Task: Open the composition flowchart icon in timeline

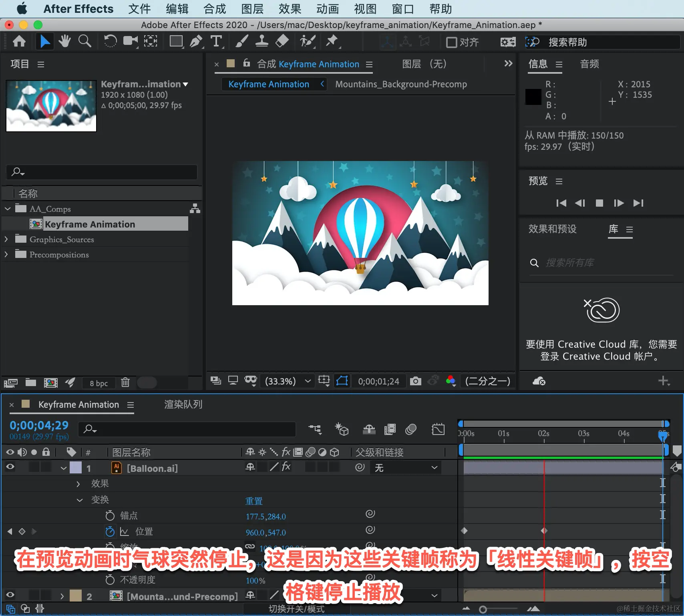Action: tap(315, 429)
